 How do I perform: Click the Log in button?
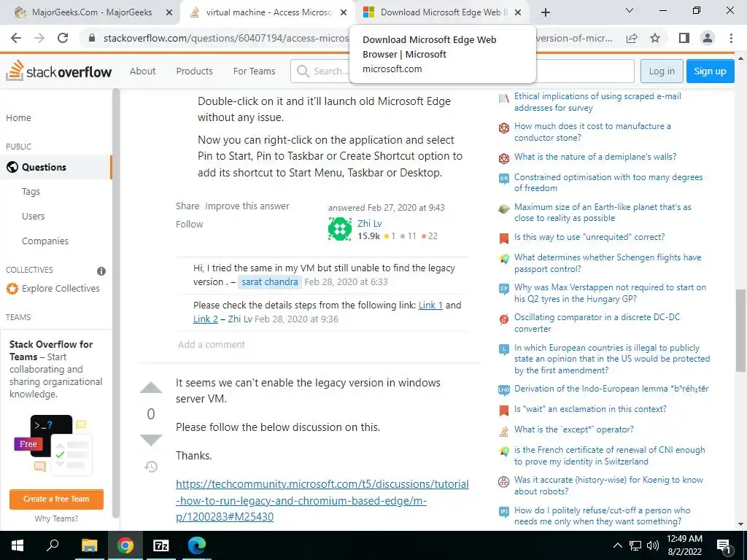(662, 71)
